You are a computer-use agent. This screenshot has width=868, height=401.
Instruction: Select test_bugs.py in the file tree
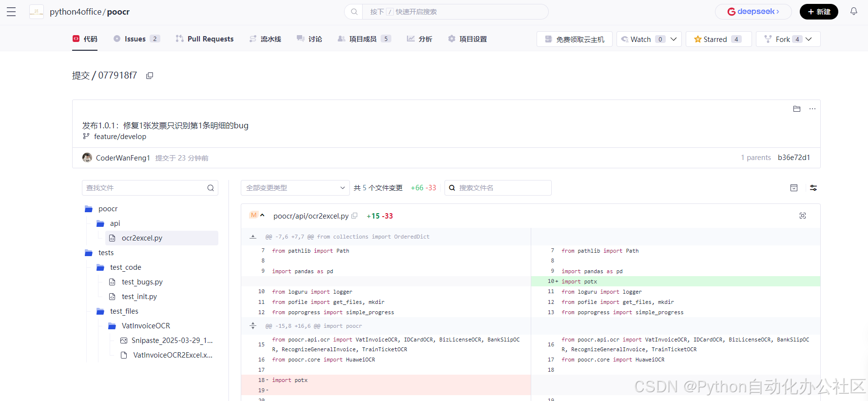coord(142,282)
